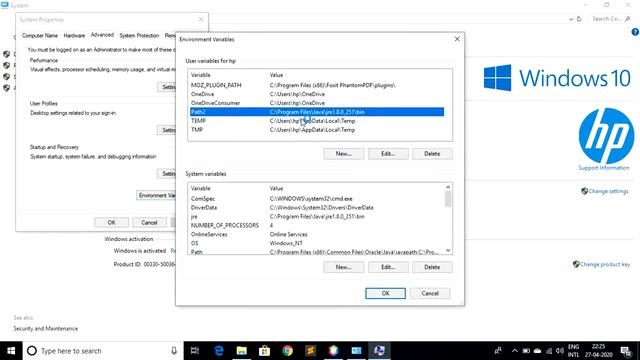Cancel the Environment Variables dialog

tap(430, 293)
